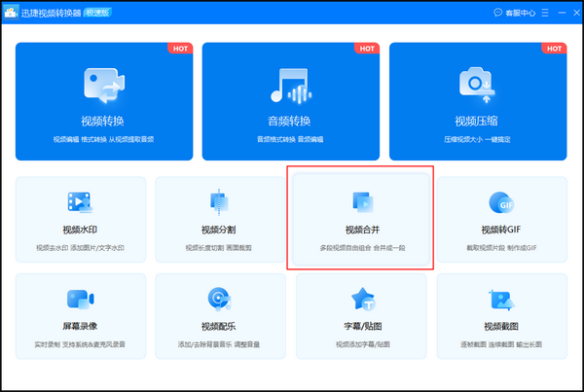Select the 视频压缩 compression icon
Screen dimensions: 584x392
tap(478, 85)
